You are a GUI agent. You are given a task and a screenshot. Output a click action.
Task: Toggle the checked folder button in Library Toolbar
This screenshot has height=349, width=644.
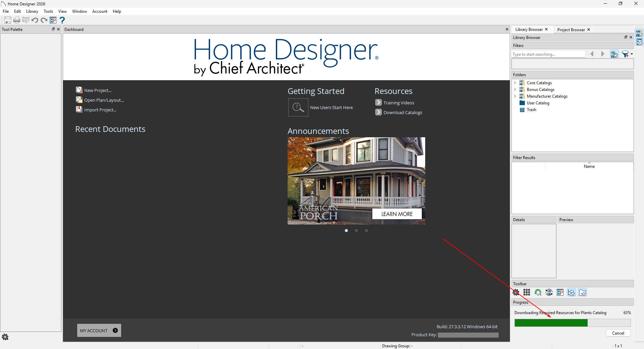(583, 293)
